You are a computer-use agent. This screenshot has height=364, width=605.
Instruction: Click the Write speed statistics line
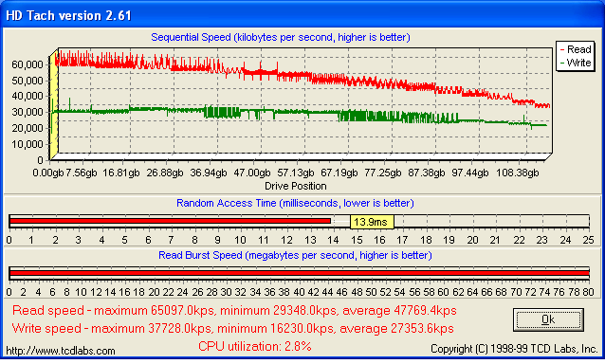(232, 329)
